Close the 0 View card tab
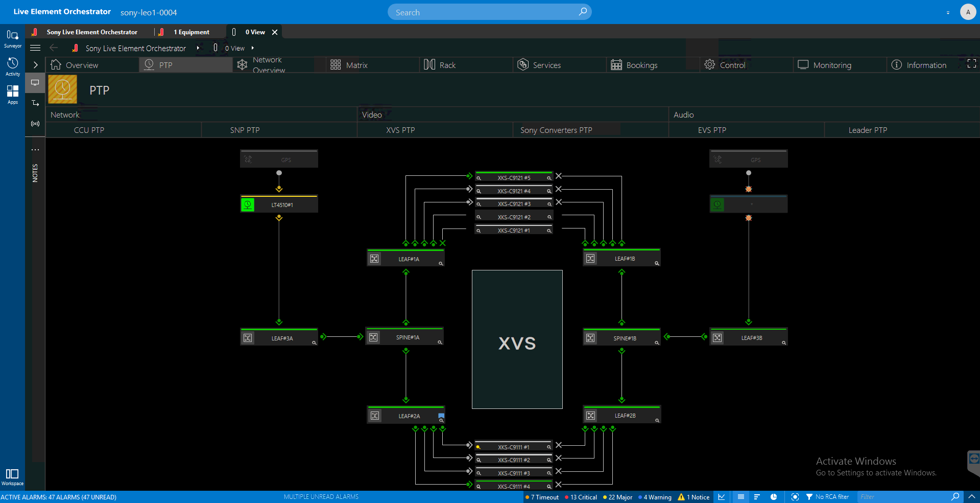The image size is (980, 503). (x=275, y=32)
